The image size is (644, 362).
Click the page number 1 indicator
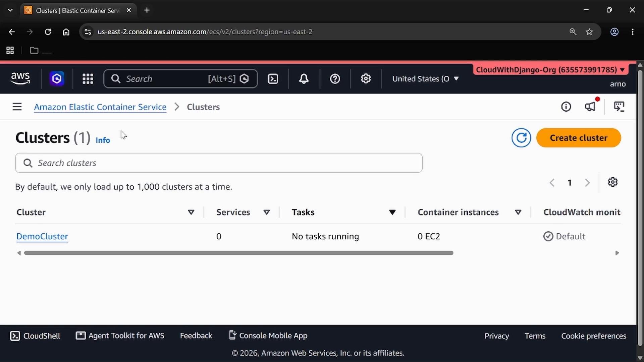(570, 183)
